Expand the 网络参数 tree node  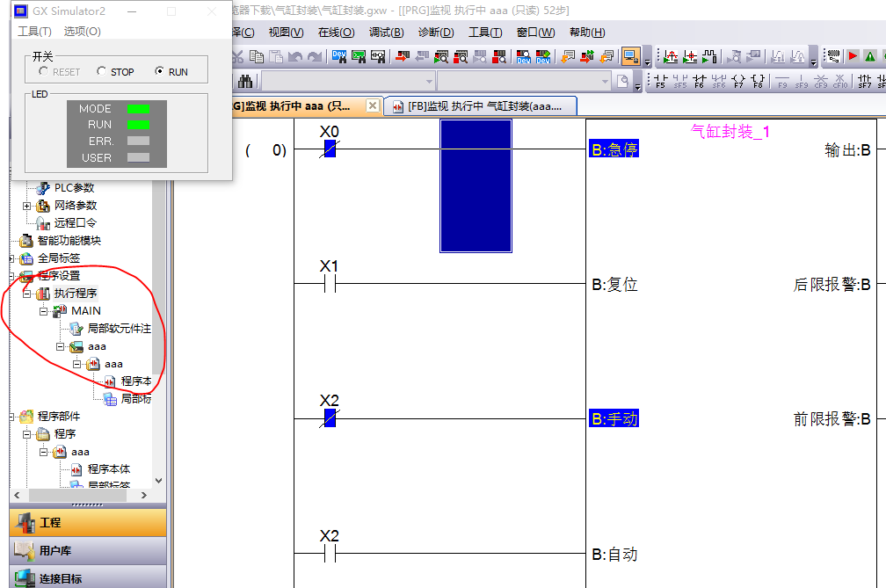(27, 206)
